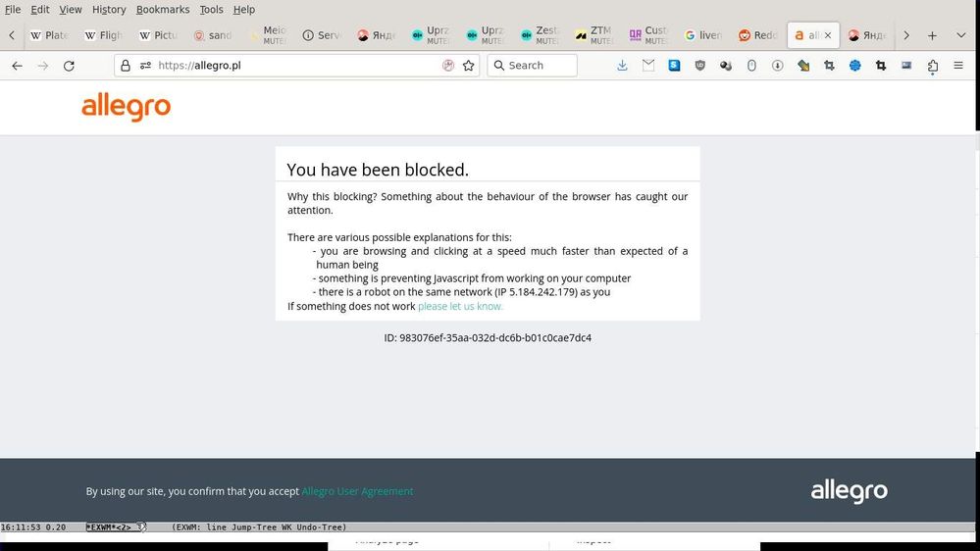Open the Tools menu
980x551 pixels.
[x=211, y=10]
